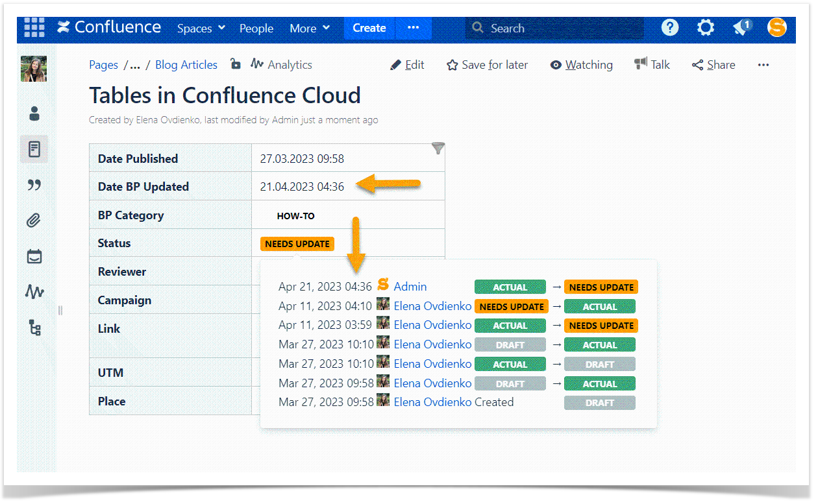Click the Admin avatar in history popup
Screen dimensions: 818x504
(383, 284)
